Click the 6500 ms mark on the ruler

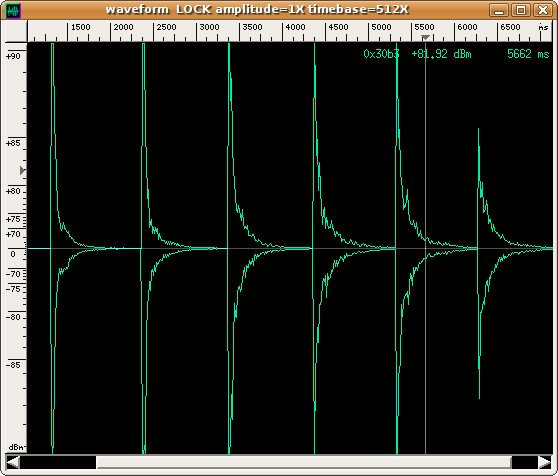click(x=510, y=27)
